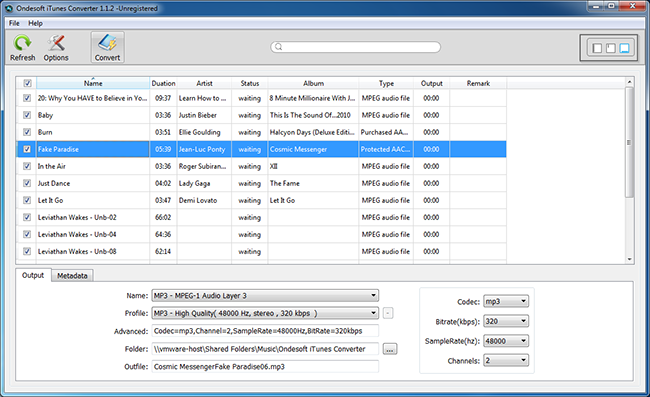The width and height of the screenshot is (650, 397).
Task: Click the Remark column header
Action: coord(478,83)
